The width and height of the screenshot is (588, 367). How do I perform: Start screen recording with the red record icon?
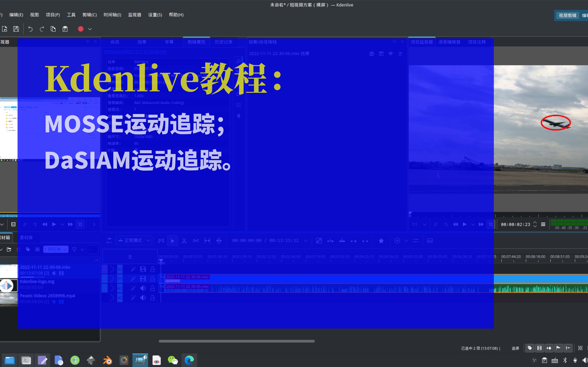point(81,29)
